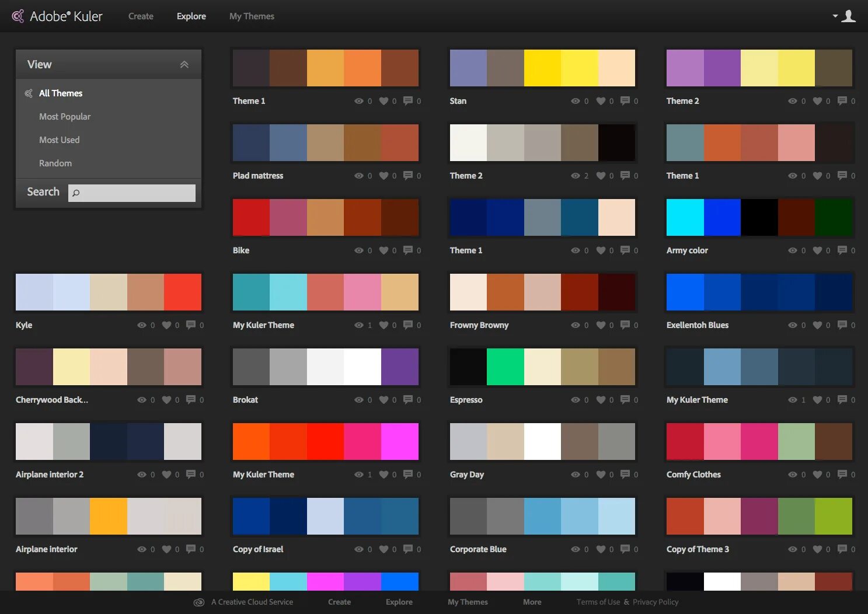The image size is (868, 614).
Task: Open the user account profile icon
Action: click(x=849, y=16)
